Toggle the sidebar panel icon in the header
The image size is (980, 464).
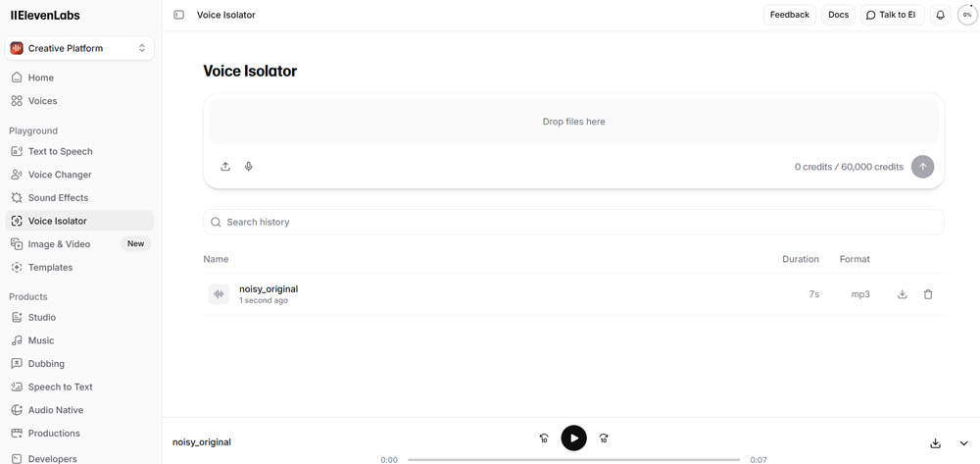pos(178,15)
